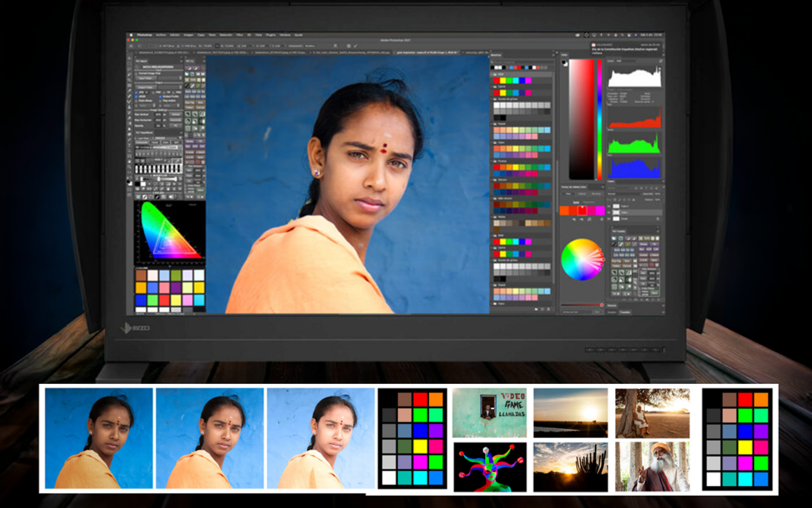Select the Rectangle shape tool
Viewport: 812px width, 508px height.
click(x=129, y=157)
